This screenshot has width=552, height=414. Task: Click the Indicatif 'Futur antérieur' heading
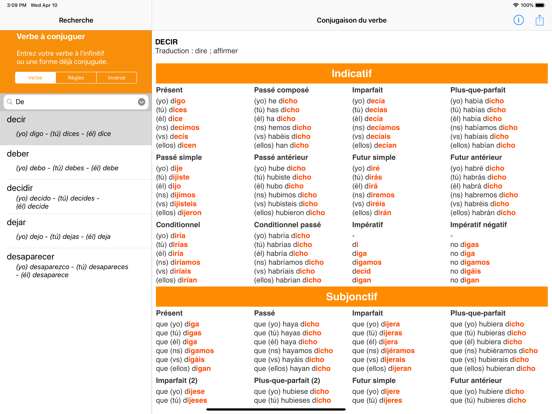tap(476, 157)
